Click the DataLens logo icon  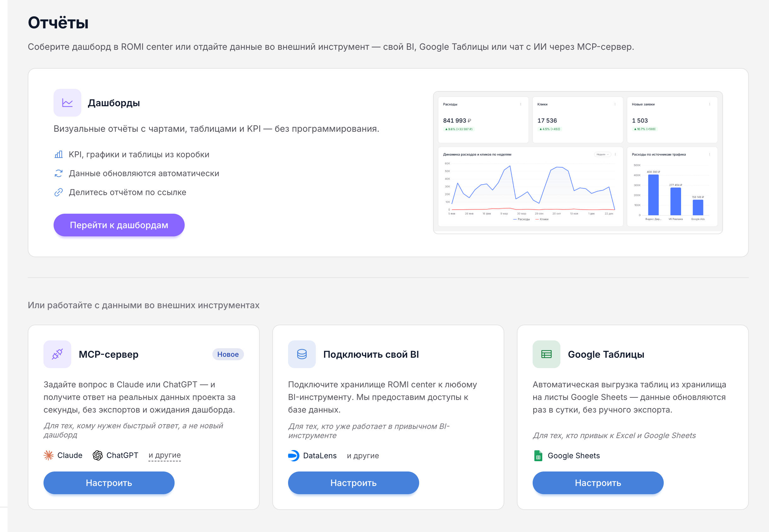[294, 456]
